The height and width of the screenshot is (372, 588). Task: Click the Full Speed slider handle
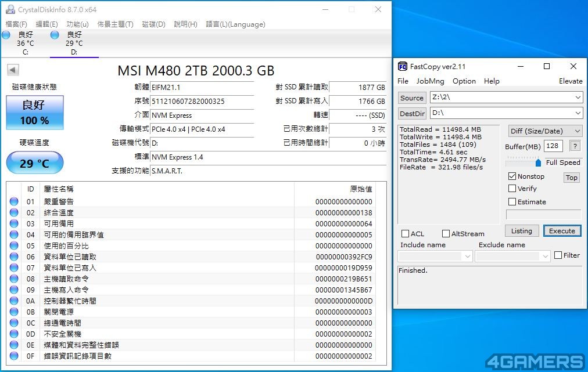pyautogui.click(x=538, y=162)
